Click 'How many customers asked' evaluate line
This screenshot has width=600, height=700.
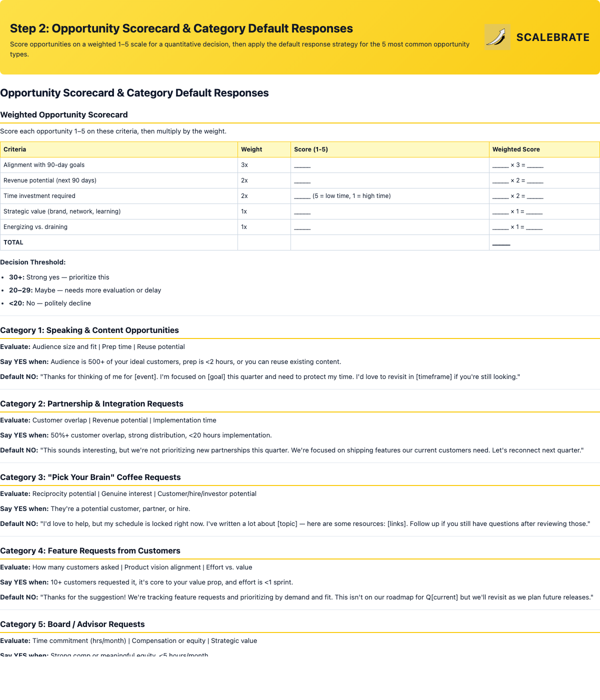pos(126,567)
